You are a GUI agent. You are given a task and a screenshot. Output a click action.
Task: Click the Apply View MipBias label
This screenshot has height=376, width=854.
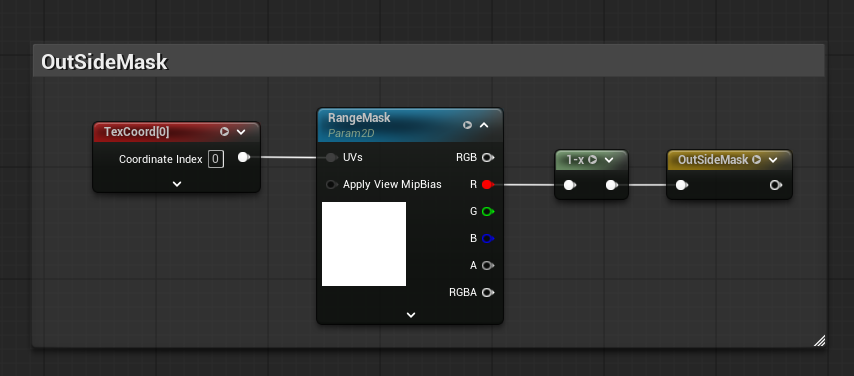coord(392,185)
